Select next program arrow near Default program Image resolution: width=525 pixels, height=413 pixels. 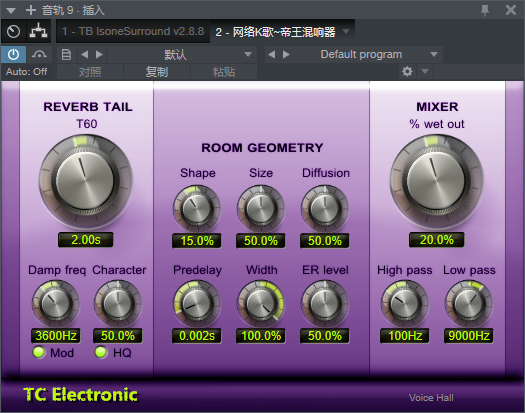286,54
